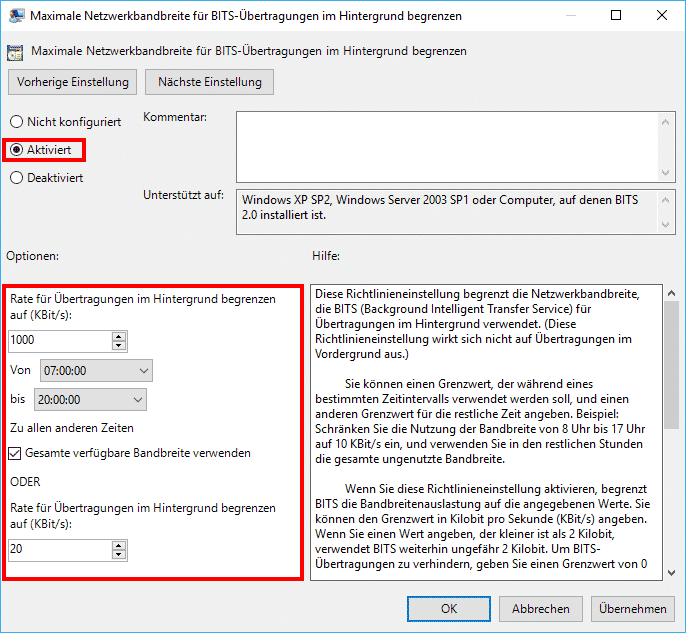Viewport: 686px width, 633px height.
Task: Go to Nächste Einstellung
Action: 210,82
